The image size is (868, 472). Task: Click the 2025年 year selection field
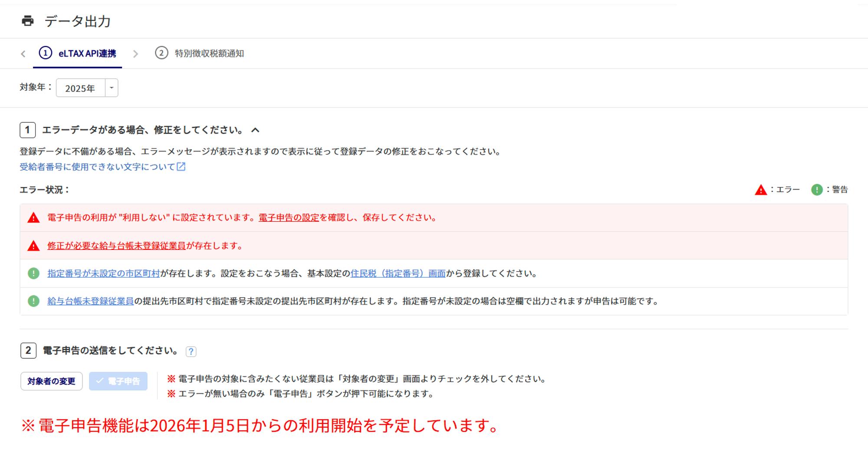[x=81, y=88]
